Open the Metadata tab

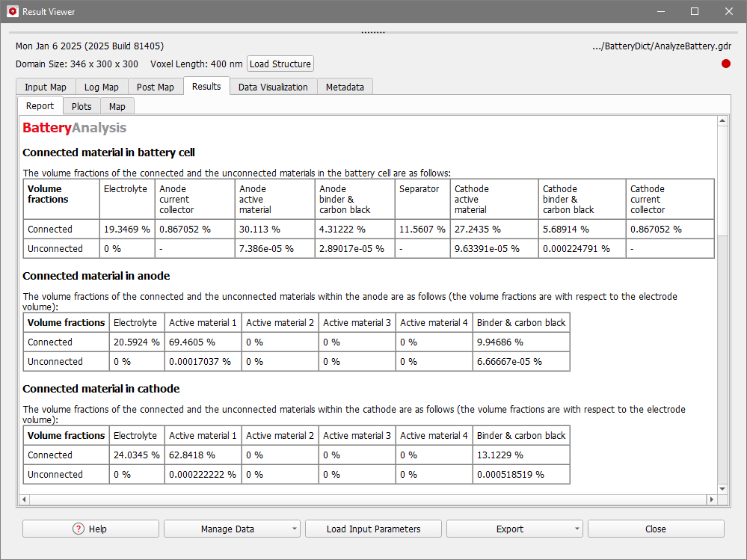click(345, 87)
